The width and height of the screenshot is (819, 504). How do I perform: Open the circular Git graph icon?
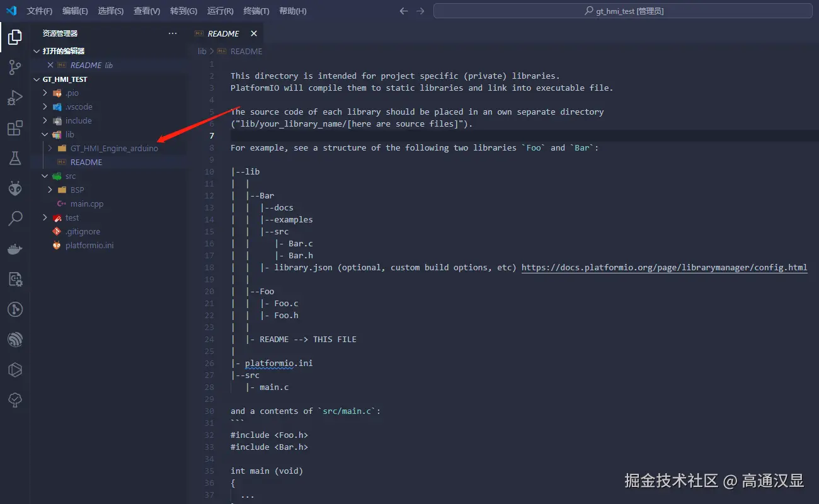(x=15, y=309)
